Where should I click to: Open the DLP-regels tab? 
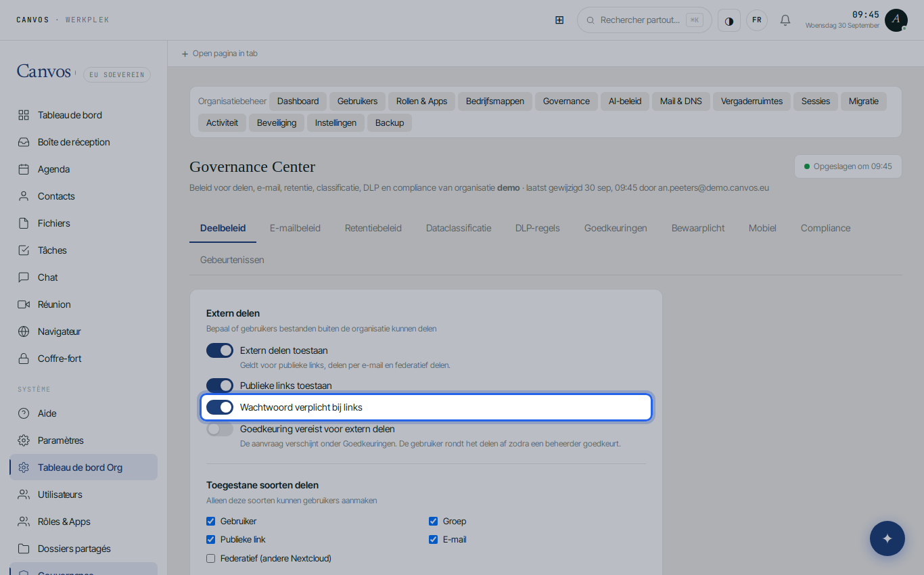(538, 228)
